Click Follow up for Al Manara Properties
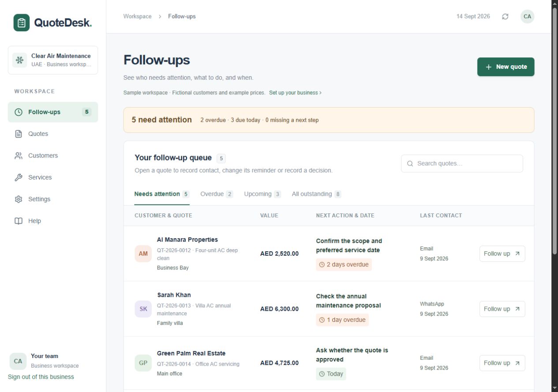The image size is (558, 392). 502,254
